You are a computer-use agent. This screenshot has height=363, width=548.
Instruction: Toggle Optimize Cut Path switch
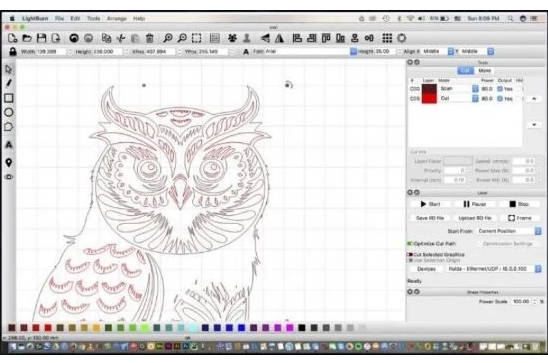click(410, 244)
